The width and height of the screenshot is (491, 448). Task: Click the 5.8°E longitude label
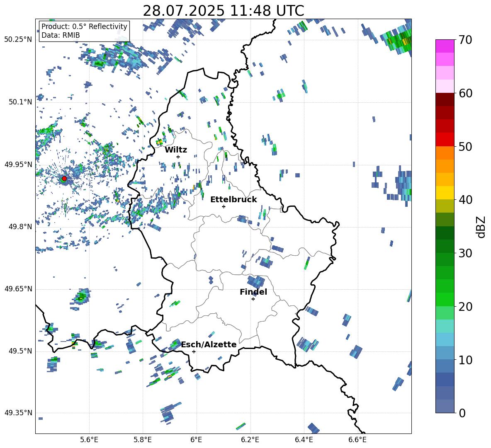143,440
